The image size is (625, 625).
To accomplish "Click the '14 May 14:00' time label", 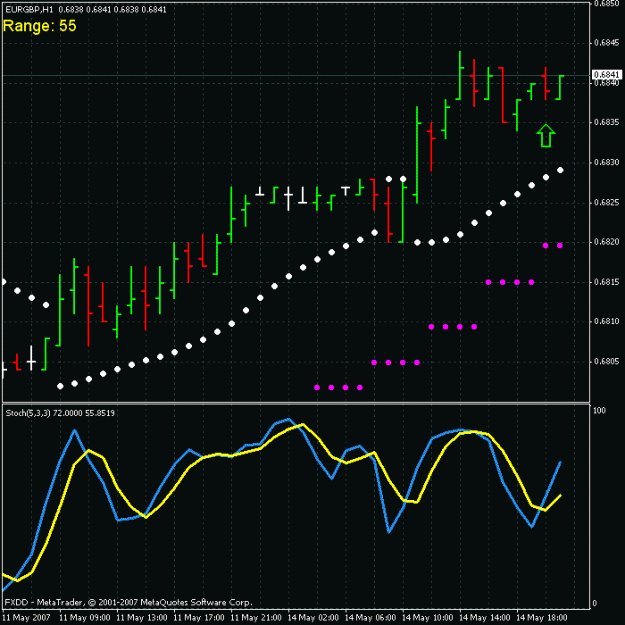I will [485, 618].
